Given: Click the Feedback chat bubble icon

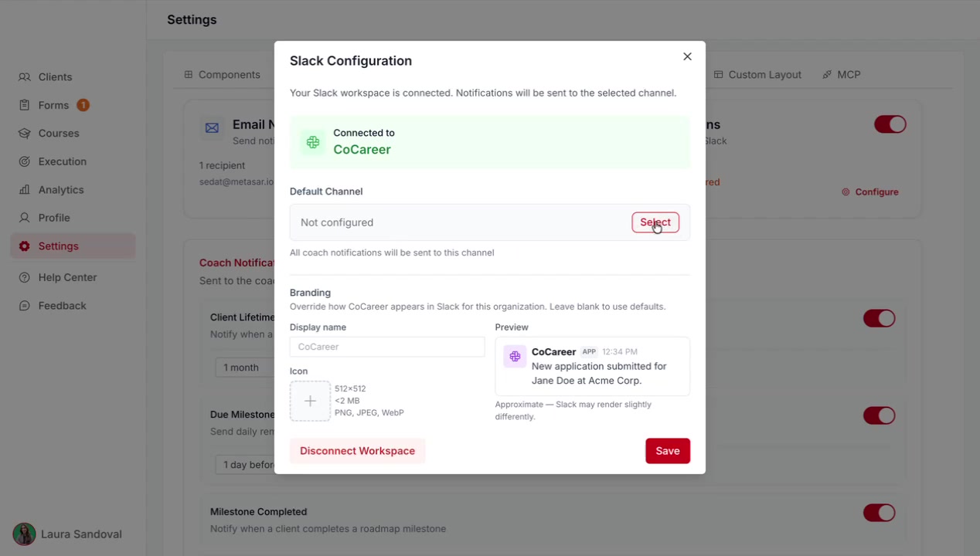Looking at the screenshot, I should click(x=25, y=306).
